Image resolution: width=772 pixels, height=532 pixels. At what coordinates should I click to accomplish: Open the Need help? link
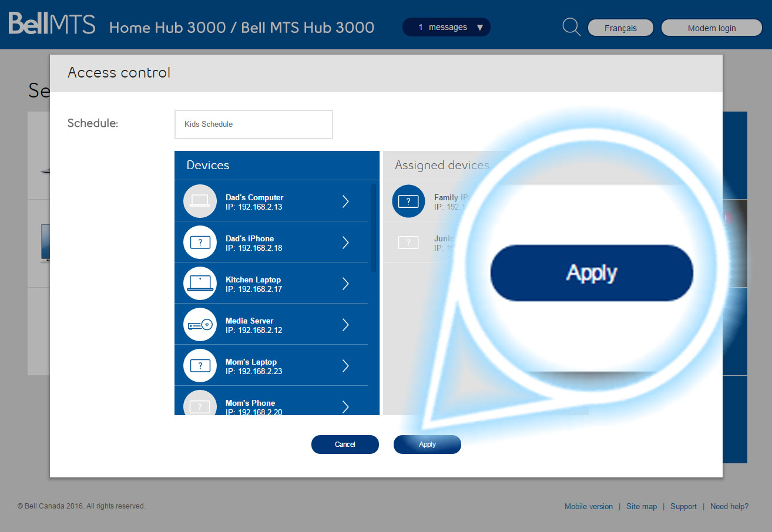click(x=729, y=506)
